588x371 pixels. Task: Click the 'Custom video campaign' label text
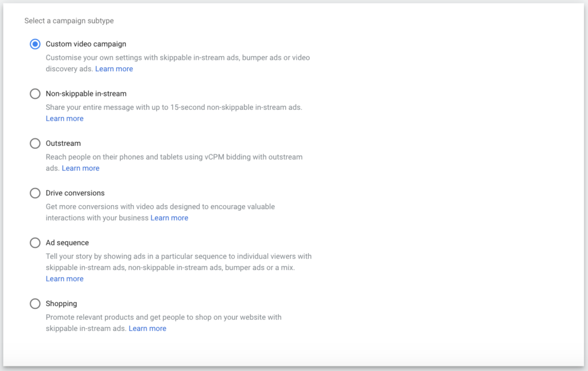(86, 44)
